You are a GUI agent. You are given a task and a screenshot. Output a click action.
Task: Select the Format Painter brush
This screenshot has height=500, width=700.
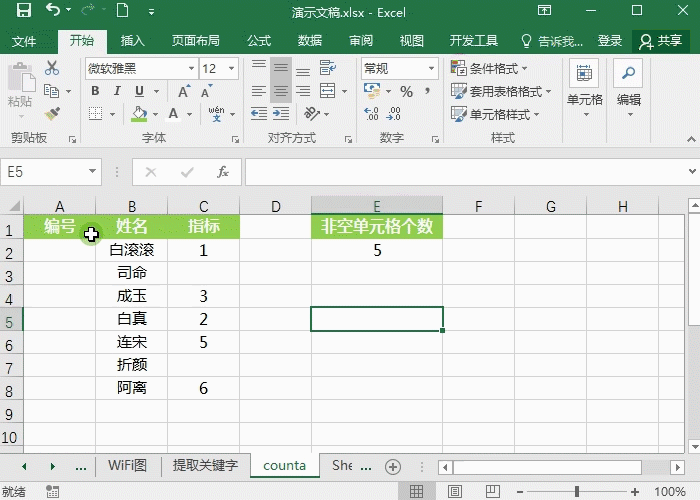point(52,114)
